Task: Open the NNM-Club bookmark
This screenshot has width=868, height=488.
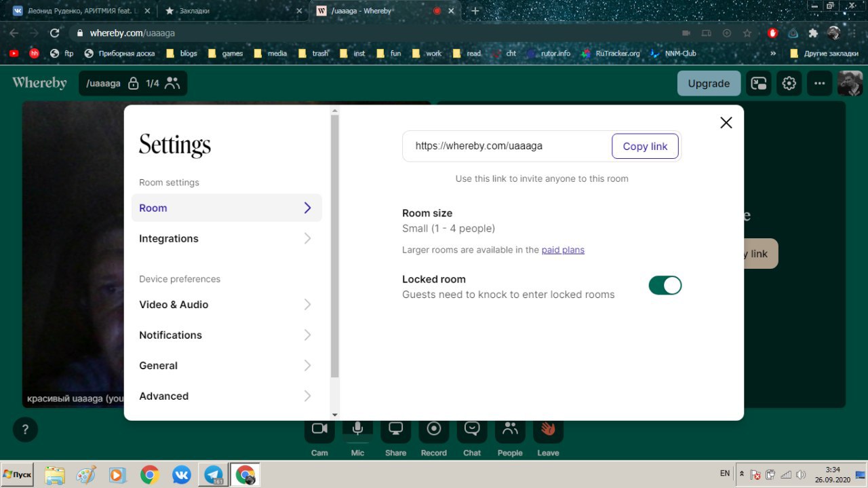Action: pos(672,53)
